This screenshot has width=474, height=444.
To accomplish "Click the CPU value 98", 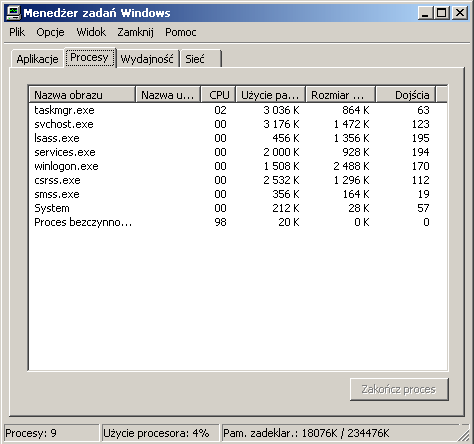I will (220, 222).
